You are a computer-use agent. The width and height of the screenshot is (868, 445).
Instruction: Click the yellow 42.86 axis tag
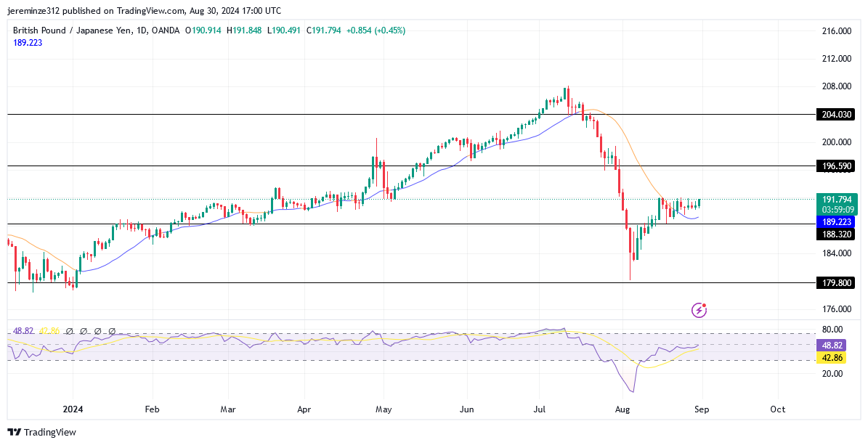tap(832, 358)
